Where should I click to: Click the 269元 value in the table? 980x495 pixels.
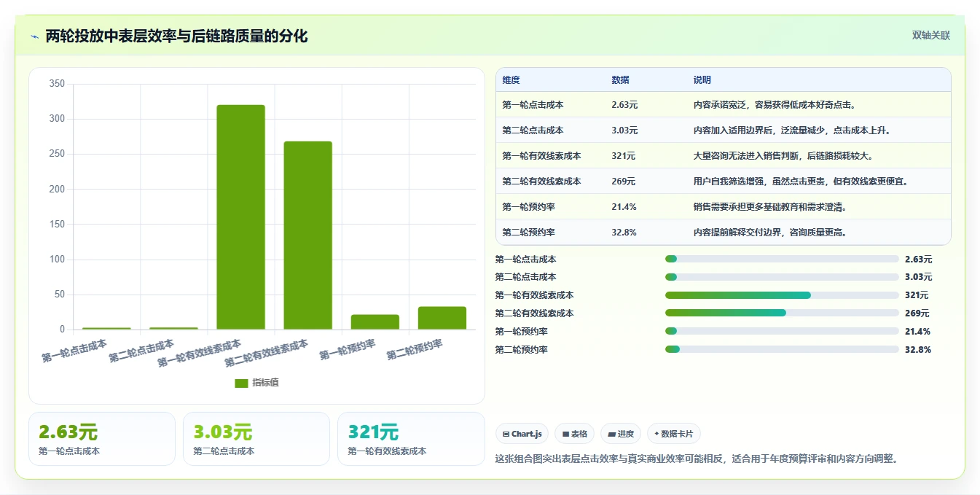pos(624,182)
